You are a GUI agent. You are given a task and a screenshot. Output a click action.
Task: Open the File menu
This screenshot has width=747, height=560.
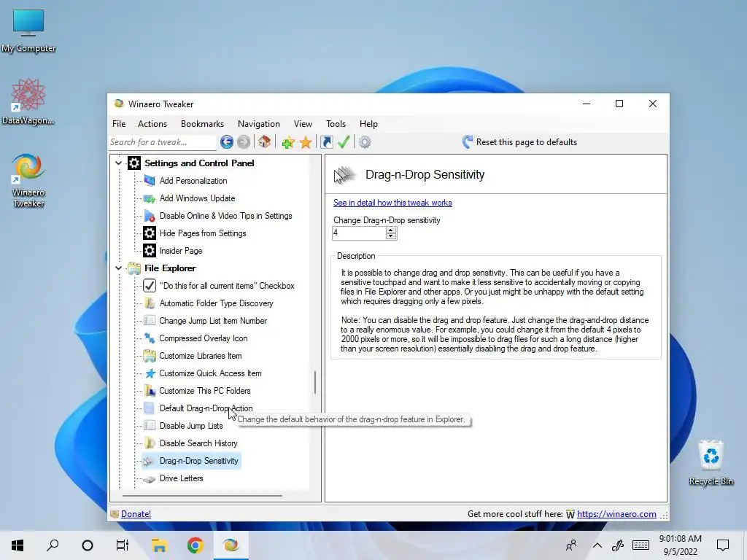(119, 124)
